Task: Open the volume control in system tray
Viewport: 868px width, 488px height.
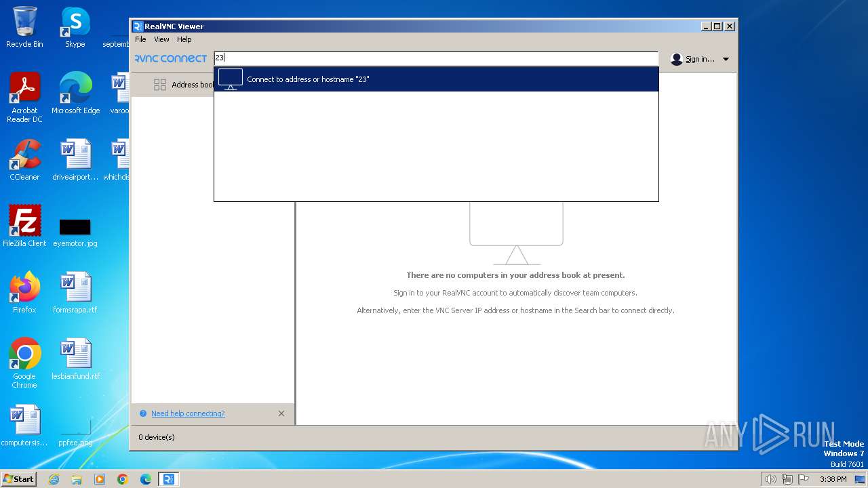Action: pos(770,479)
